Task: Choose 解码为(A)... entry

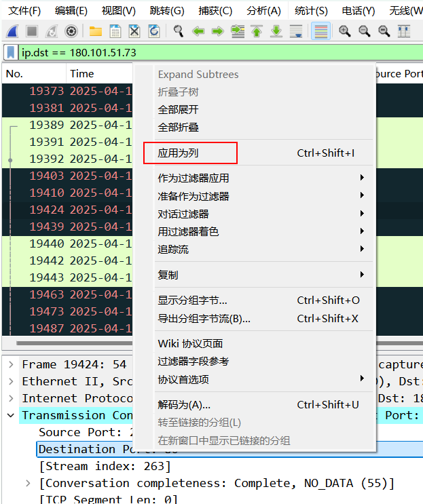Action: click(x=263, y=405)
